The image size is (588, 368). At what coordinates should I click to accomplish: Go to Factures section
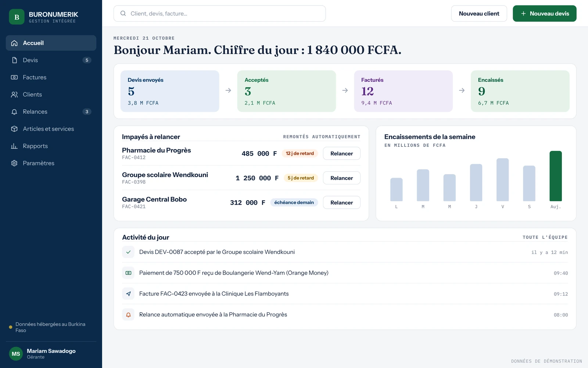click(51, 77)
